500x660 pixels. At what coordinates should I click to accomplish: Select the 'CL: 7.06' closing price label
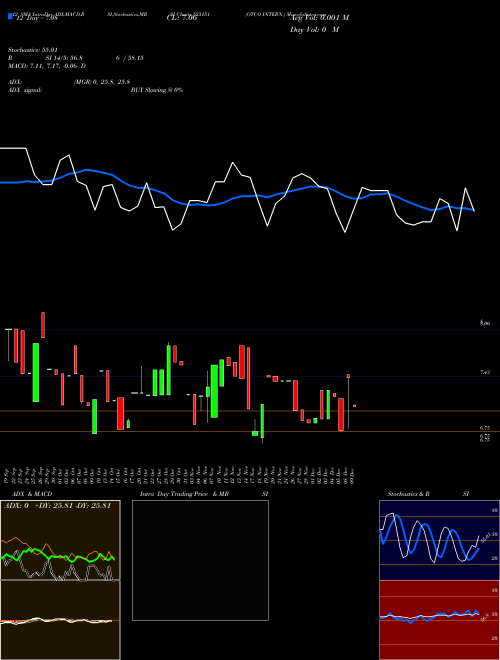[182, 18]
